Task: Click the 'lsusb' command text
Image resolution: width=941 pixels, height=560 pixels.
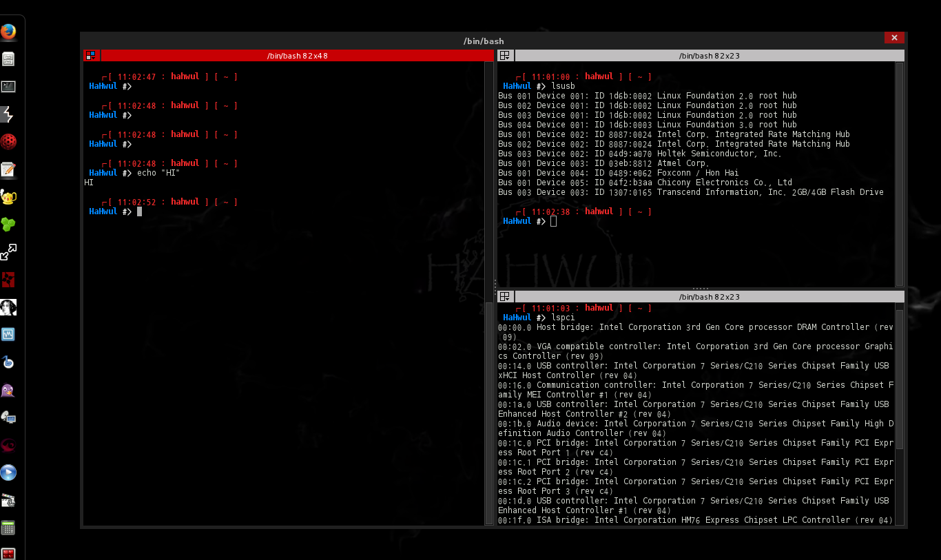Action: point(563,86)
